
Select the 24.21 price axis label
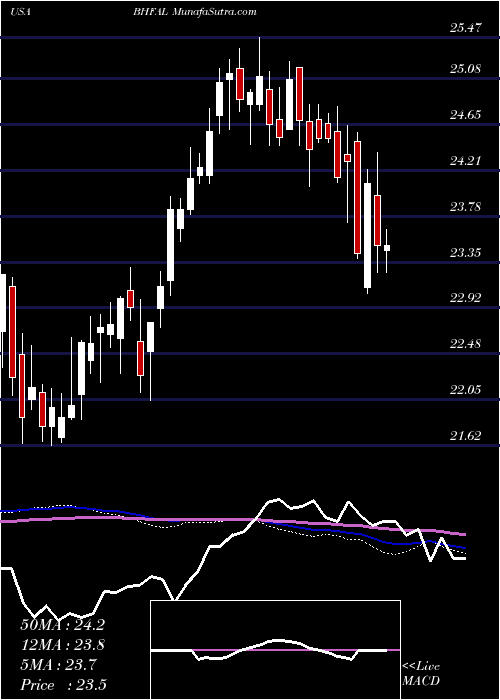466,160
